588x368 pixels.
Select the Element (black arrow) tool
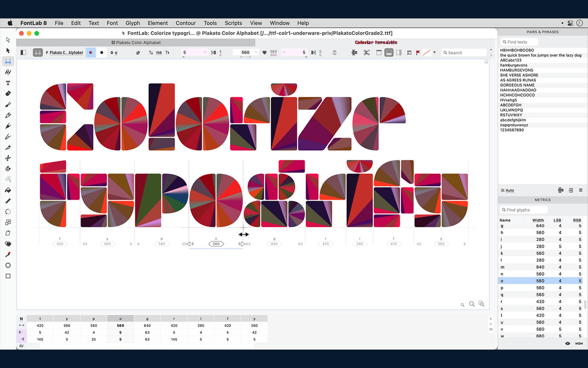point(8,51)
